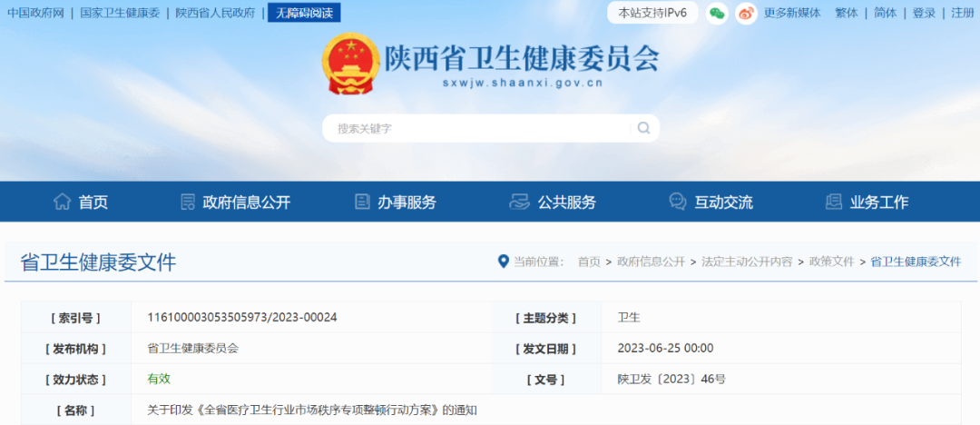Go to 国家卫生健康委 website
The height and width of the screenshot is (425, 980).
point(120,13)
